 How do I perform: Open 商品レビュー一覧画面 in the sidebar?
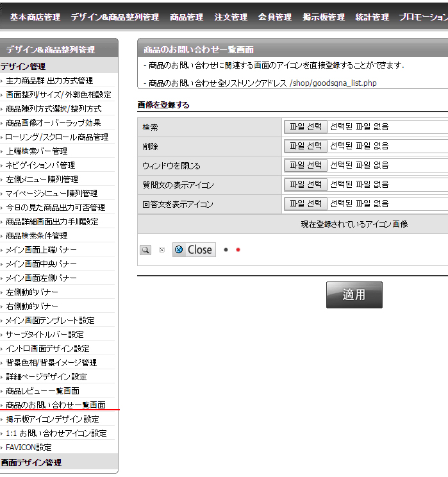click(x=42, y=391)
